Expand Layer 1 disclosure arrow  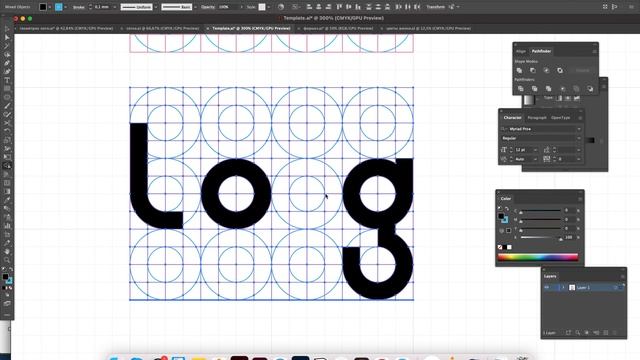tap(563, 287)
